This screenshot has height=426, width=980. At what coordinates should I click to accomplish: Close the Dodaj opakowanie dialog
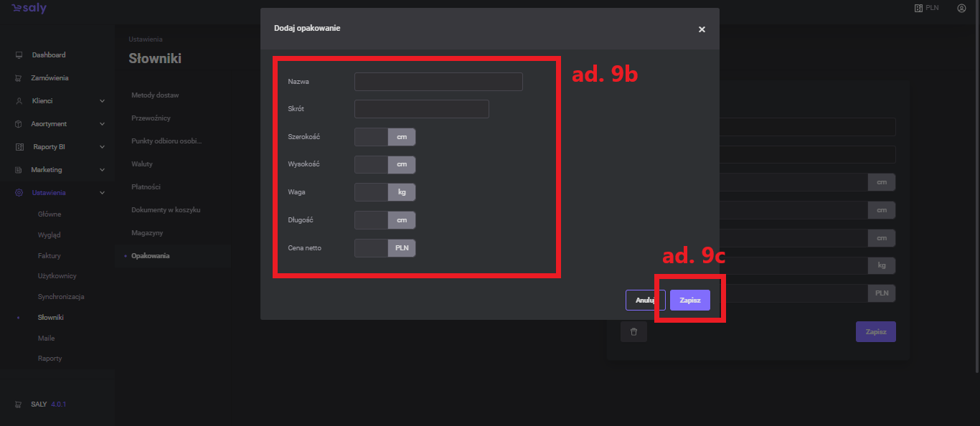(x=702, y=29)
